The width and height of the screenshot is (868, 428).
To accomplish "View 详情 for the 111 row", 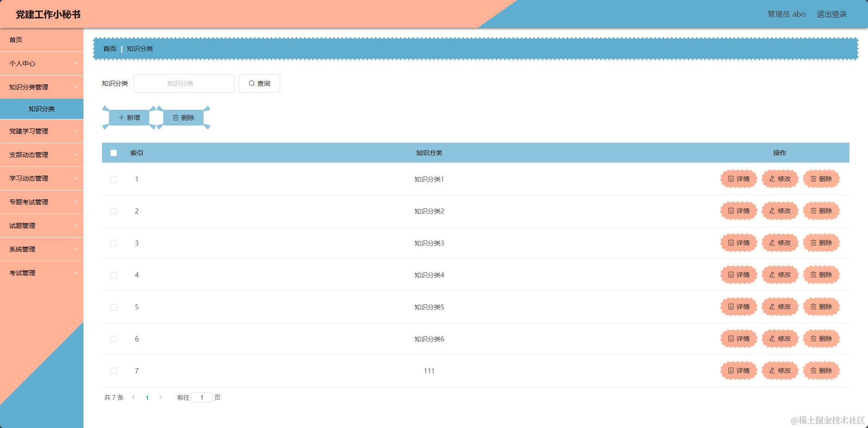I will [739, 371].
